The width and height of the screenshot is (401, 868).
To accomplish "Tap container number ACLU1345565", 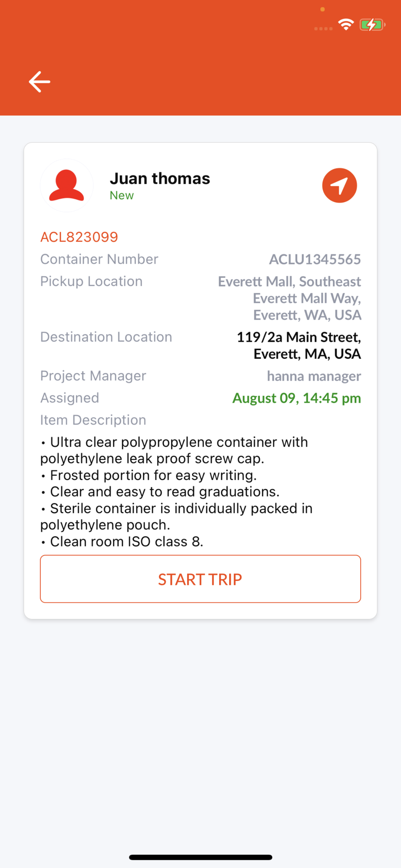I will 315,259.
